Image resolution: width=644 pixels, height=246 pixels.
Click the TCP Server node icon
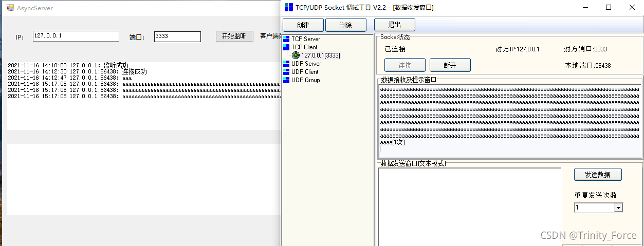point(286,39)
